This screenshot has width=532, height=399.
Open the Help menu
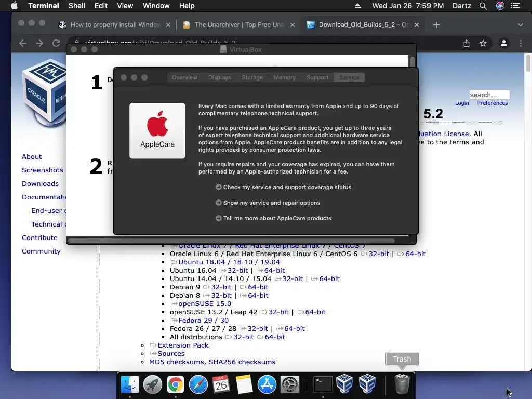point(187,6)
